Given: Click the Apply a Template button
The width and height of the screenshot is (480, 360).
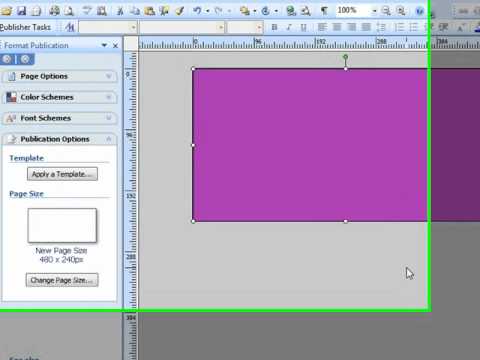Looking at the screenshot, I should (62, 174).
